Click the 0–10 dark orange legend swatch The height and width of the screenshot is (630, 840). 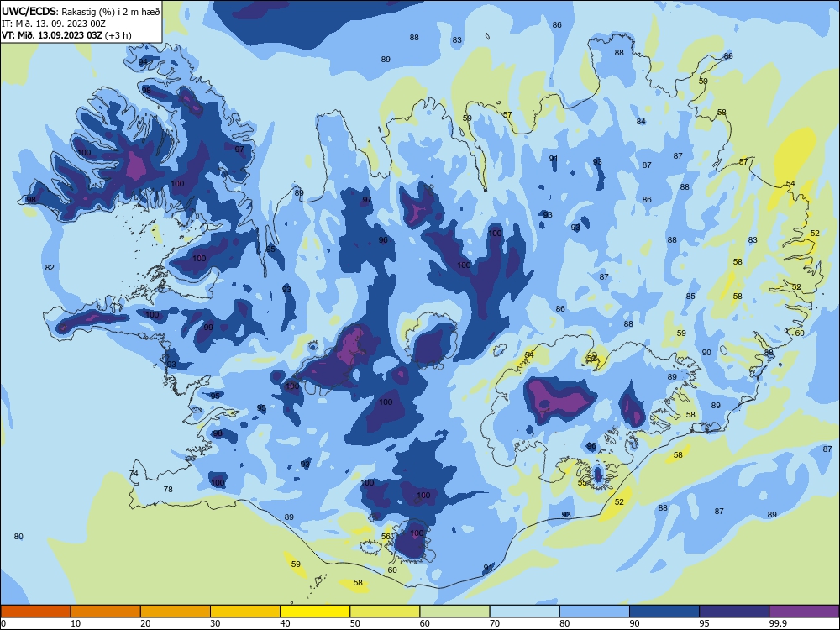35,612
